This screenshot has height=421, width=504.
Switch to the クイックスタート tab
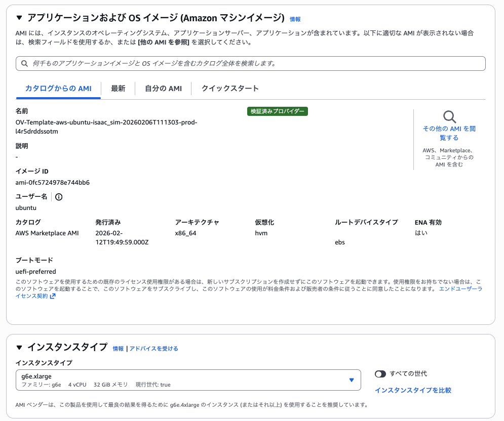[x=230, y=89]
